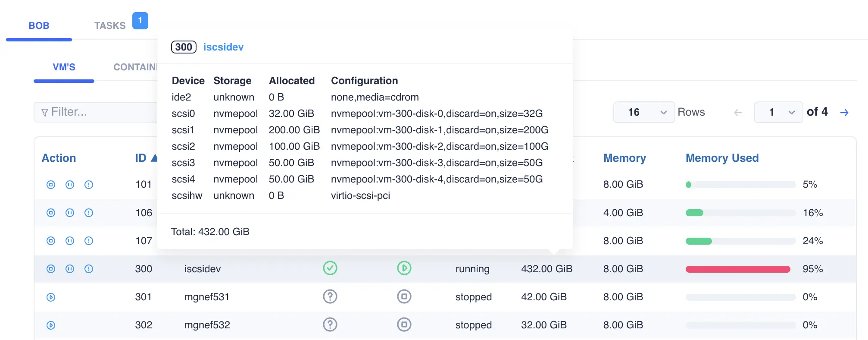Switch to the CONTAINERS tab
The image size is (868, 340).
[135, 67]
